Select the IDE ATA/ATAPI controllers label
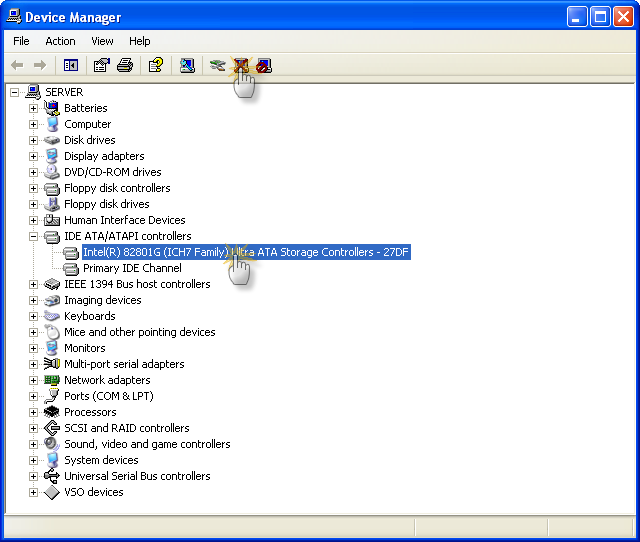Screen dimensions: 640x542 click(x=128, y=236)
